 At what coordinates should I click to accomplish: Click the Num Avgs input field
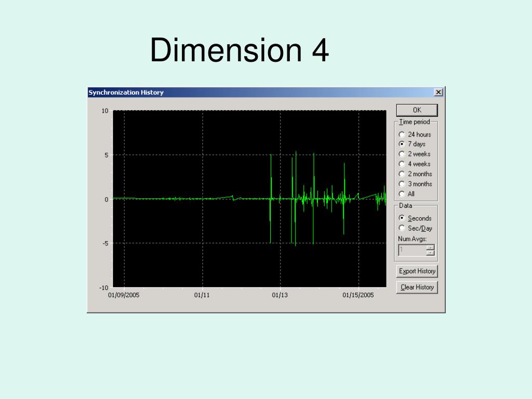(412, 250)
